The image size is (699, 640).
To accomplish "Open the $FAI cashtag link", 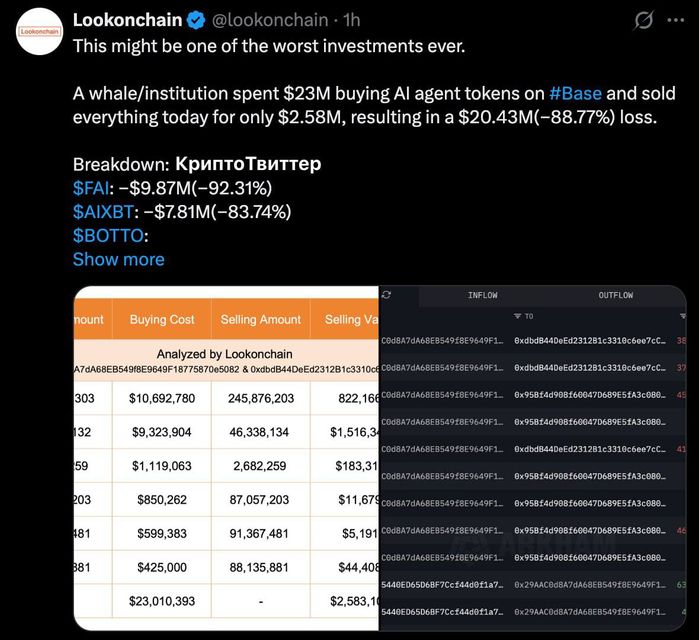I will [x=93, y=187].
